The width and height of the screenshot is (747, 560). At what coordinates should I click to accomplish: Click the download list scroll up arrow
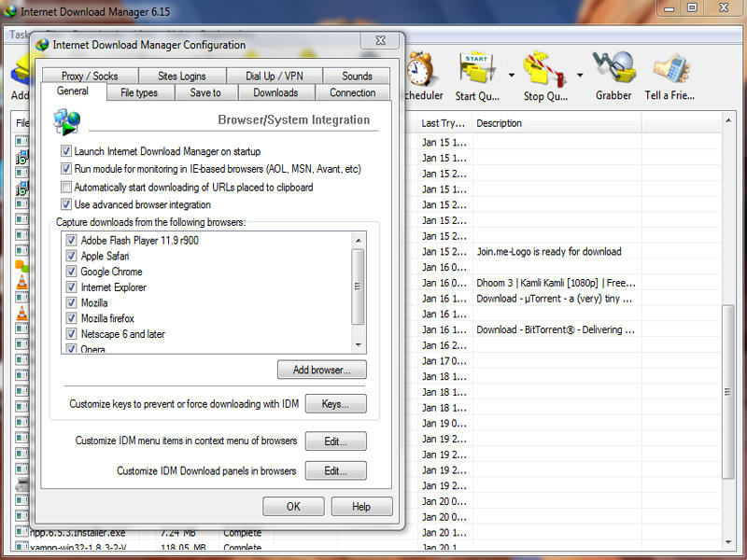point(728,120)
